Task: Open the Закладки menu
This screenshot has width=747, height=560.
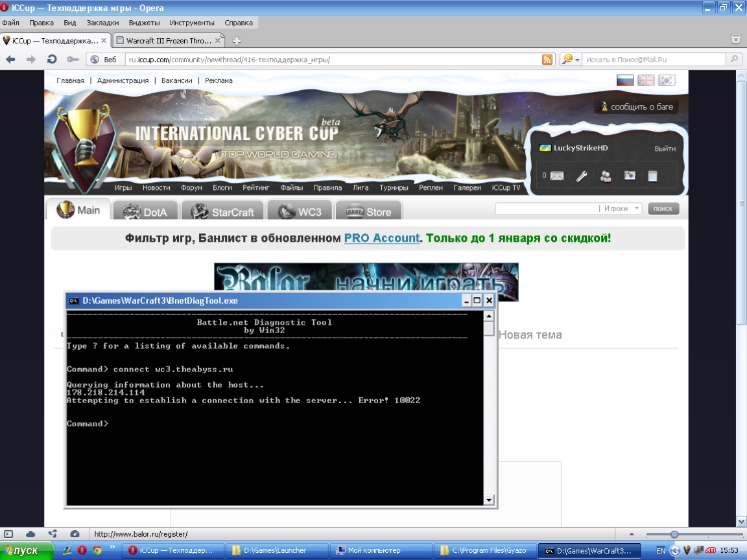Action: 102,23
